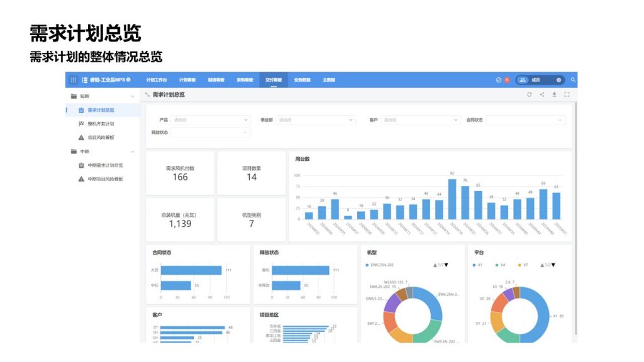Click the 机型类别 7 card
This screenshot has width=644, height=362.
(252, 220)
